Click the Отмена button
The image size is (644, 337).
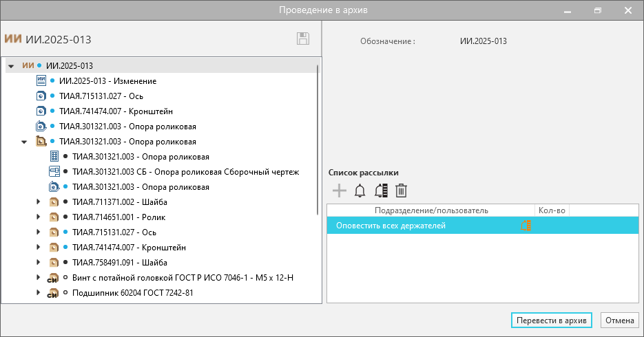click(x=619, y=320)
